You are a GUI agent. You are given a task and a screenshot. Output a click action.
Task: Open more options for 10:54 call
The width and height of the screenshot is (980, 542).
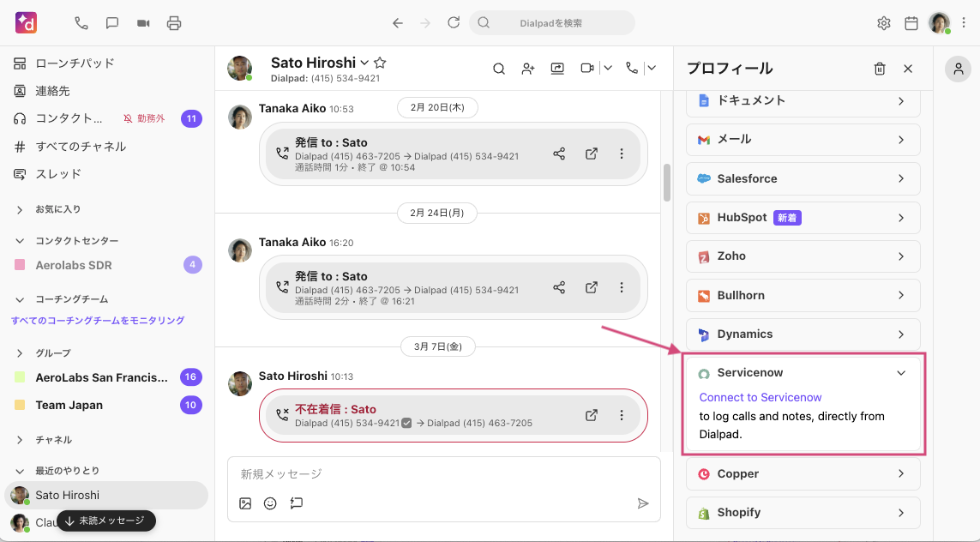[622, 154]
